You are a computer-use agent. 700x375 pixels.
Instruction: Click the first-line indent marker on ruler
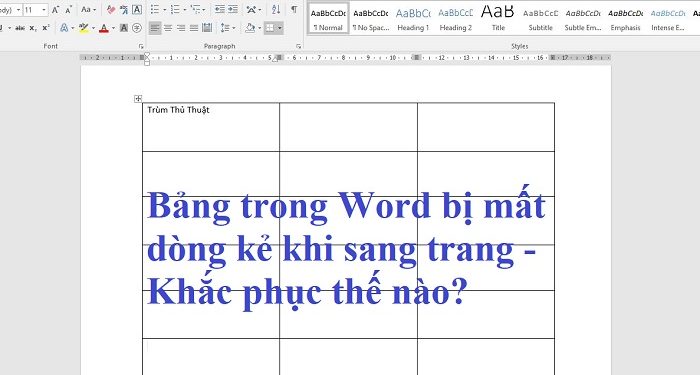pyautogui.click(x=147, y=55)
